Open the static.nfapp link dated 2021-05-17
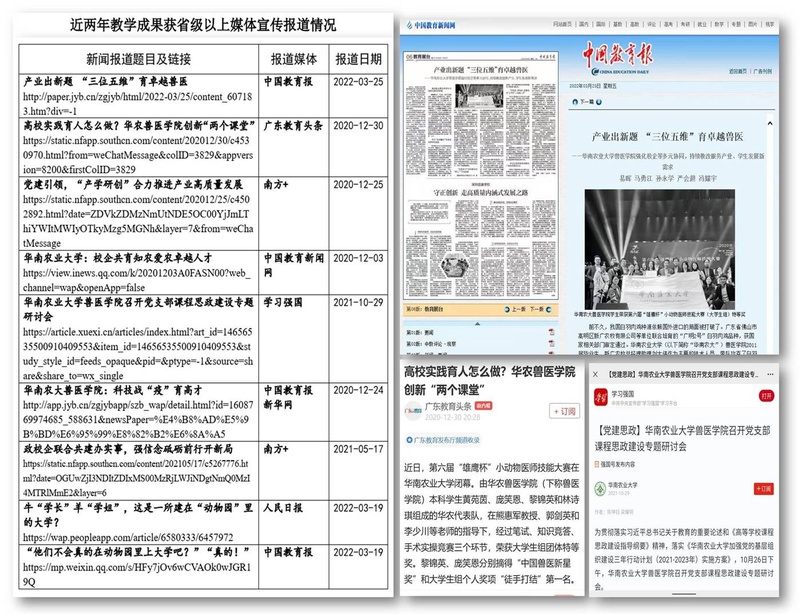The width and height of the screenshot is (799, 614). [x=137, y=478]
